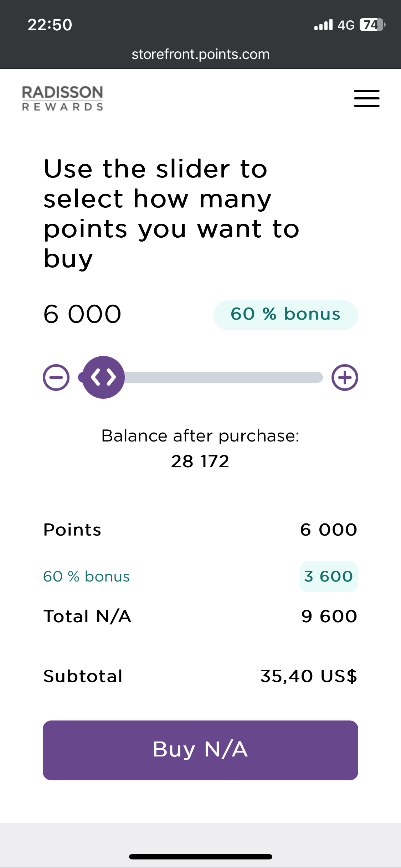Tap the 4G network indicator
401x868 pixels.
(x=346, y=25)
